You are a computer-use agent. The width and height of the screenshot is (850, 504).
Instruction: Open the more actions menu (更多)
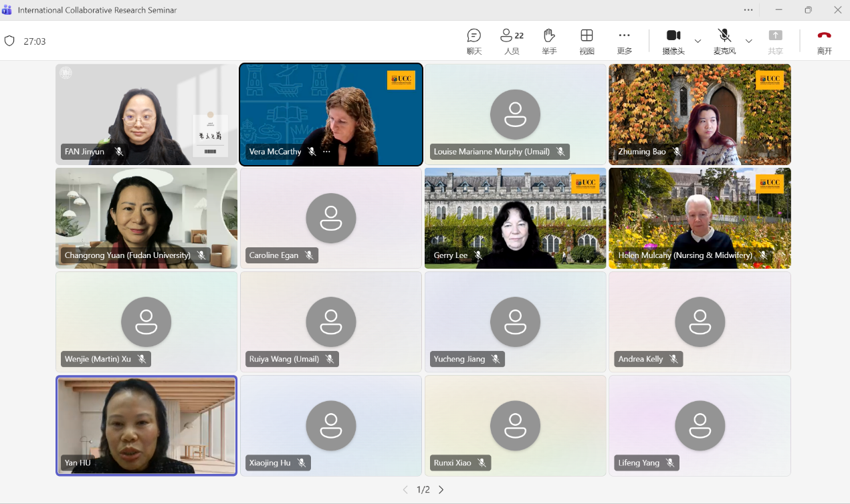point(624,41)
